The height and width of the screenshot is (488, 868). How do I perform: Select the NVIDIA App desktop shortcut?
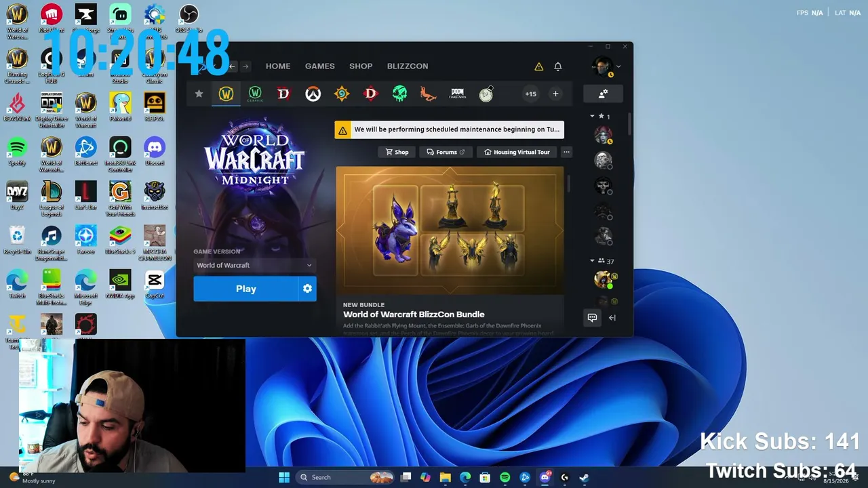pos(120,285)
